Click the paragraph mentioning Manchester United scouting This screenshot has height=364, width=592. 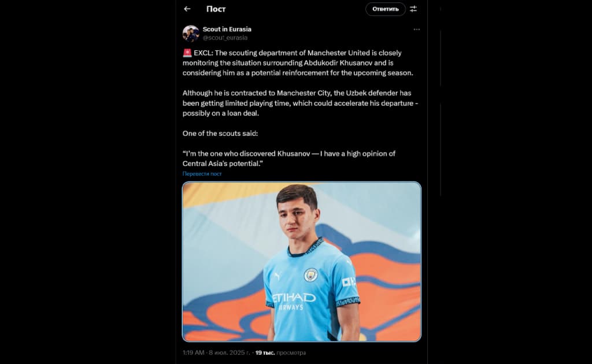coord(298,63)
